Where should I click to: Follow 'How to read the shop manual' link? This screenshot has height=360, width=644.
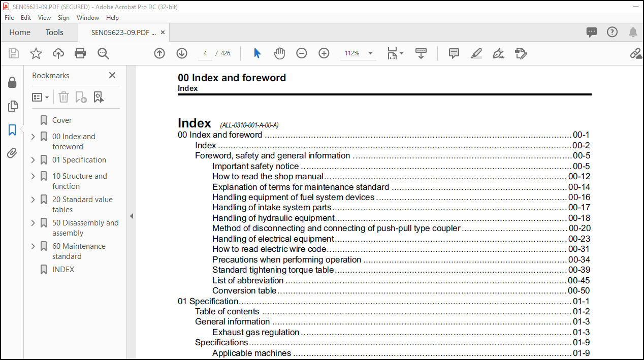268,177
